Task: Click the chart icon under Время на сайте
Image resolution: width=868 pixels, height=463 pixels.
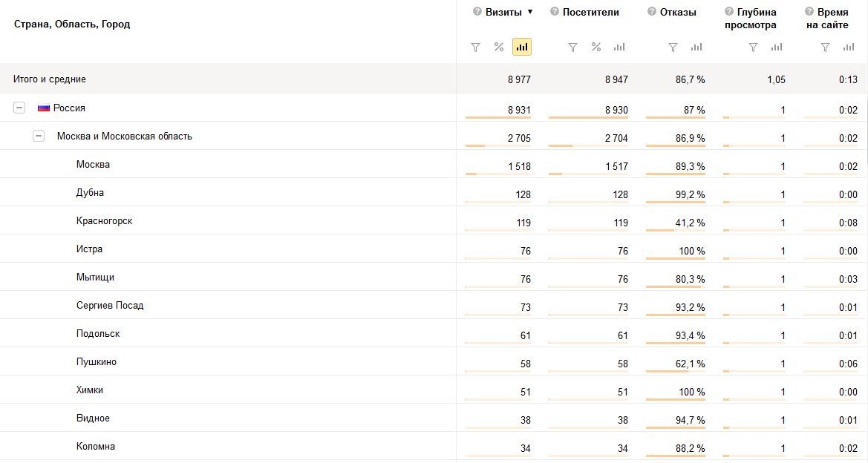Action: tap(849, 47)
